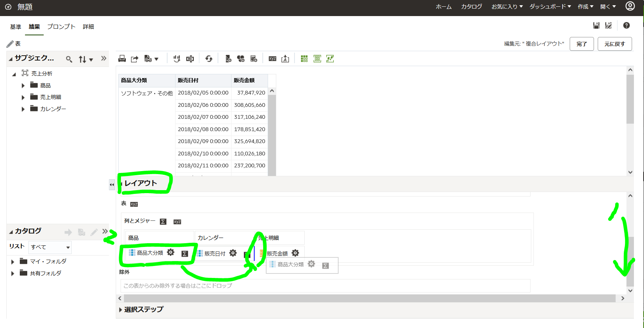Click 商品大分類 column totals sigma icon

click(x=184, y=254)
